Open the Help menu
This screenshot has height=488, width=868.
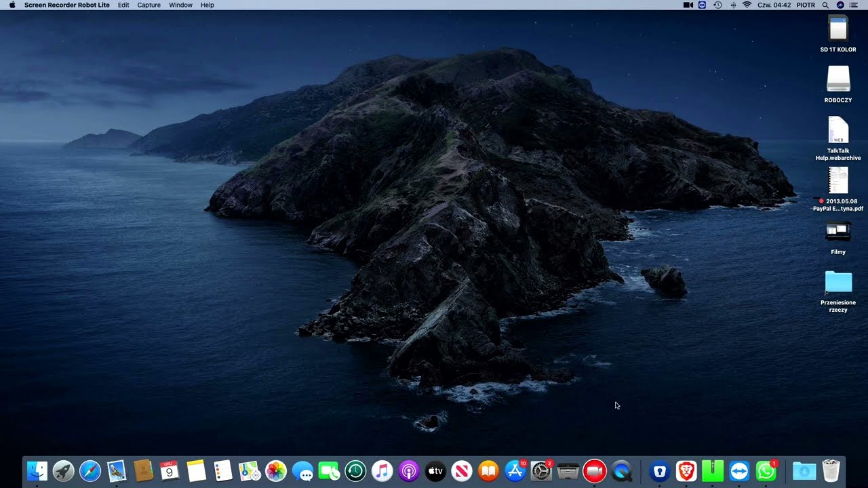click(208, 5)
